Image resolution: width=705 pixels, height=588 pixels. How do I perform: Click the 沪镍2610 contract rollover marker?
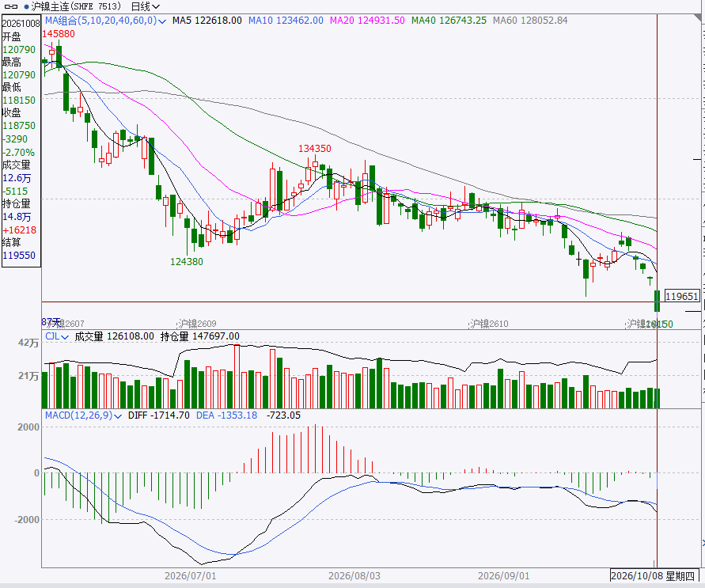click(489, 324)
